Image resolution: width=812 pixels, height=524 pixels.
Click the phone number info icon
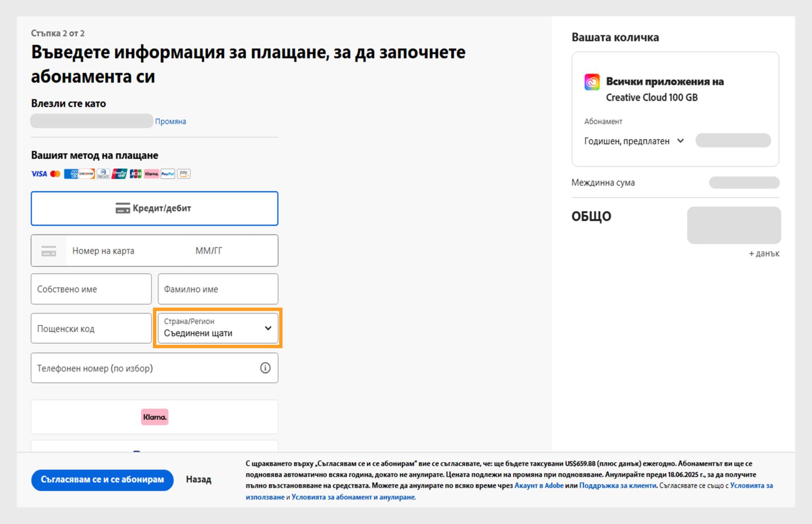[265, 368]
